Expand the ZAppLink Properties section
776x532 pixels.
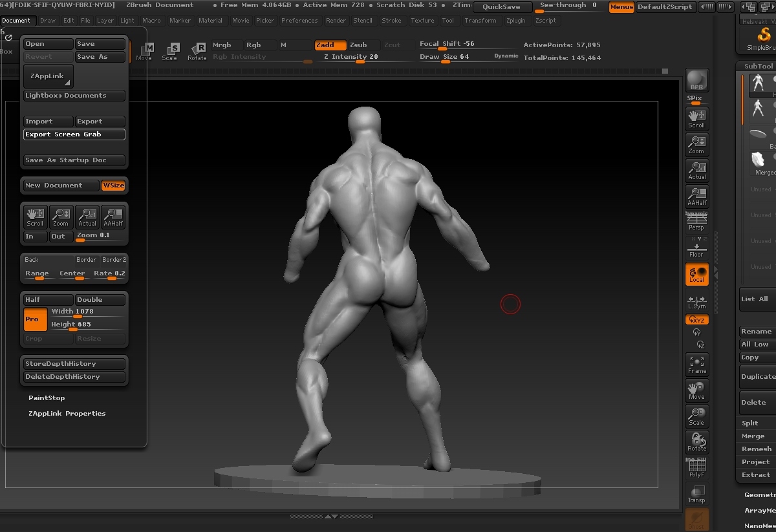pyautogui.click(x=67, y=414)
